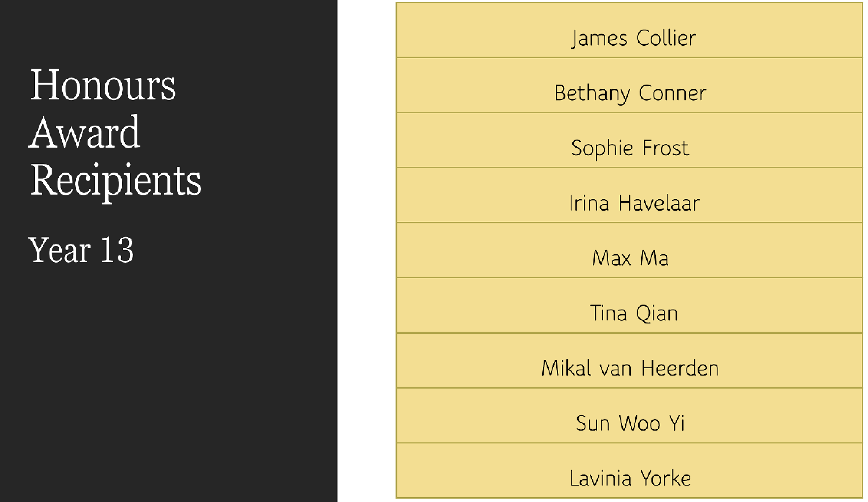
Task: Select the Tina Qian row
Action: point(634,313)
